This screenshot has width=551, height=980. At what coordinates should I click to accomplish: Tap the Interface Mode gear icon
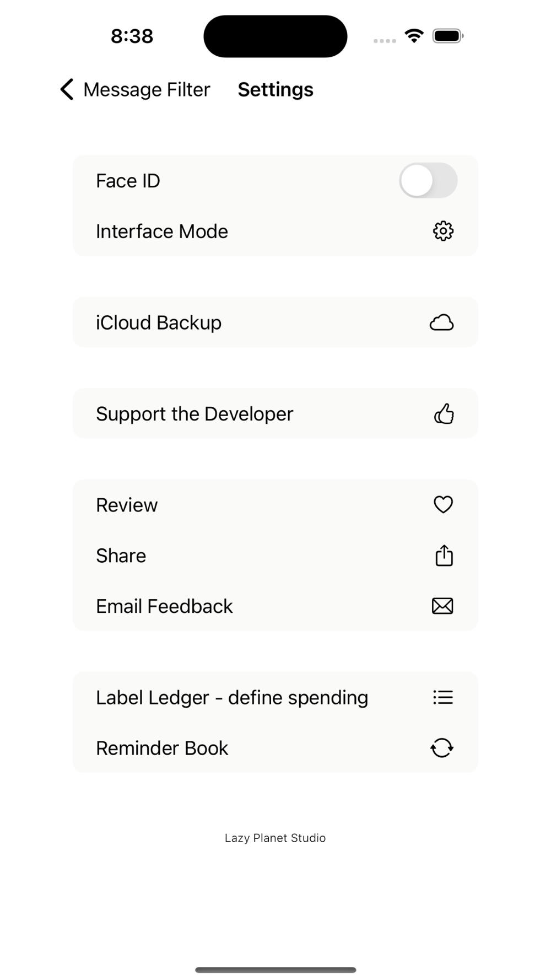click(443, 231)
